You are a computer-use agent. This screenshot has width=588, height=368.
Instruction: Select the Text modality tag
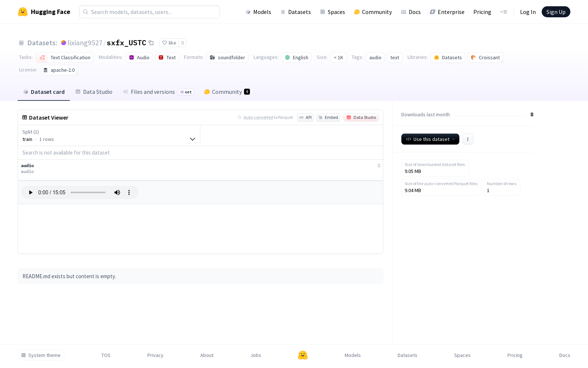coord(167,57)
